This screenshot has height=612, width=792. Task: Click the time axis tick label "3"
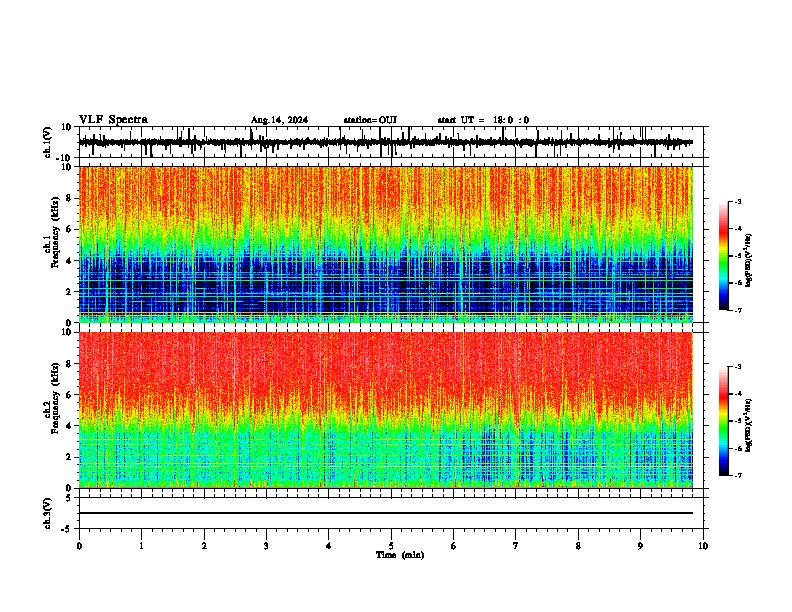[266, 546]
